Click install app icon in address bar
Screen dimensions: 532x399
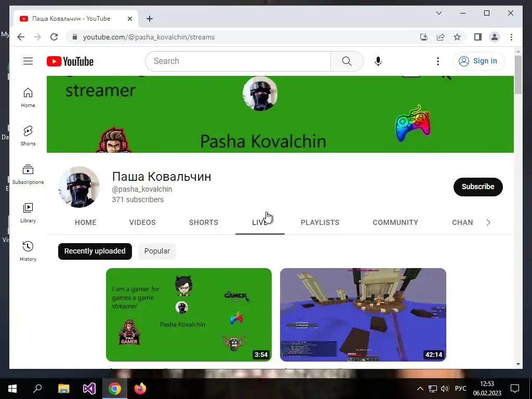pyautogui.click(x=424, y=37)
